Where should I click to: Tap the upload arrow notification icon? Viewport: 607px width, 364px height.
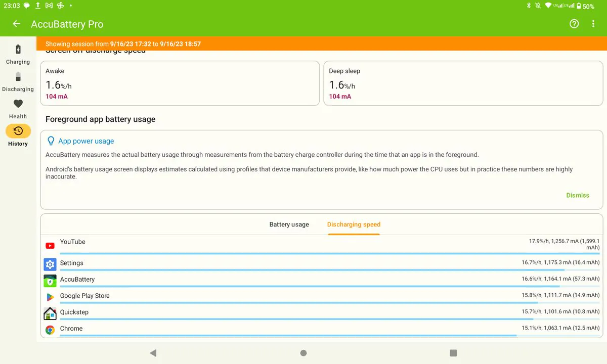coord(38,6)
